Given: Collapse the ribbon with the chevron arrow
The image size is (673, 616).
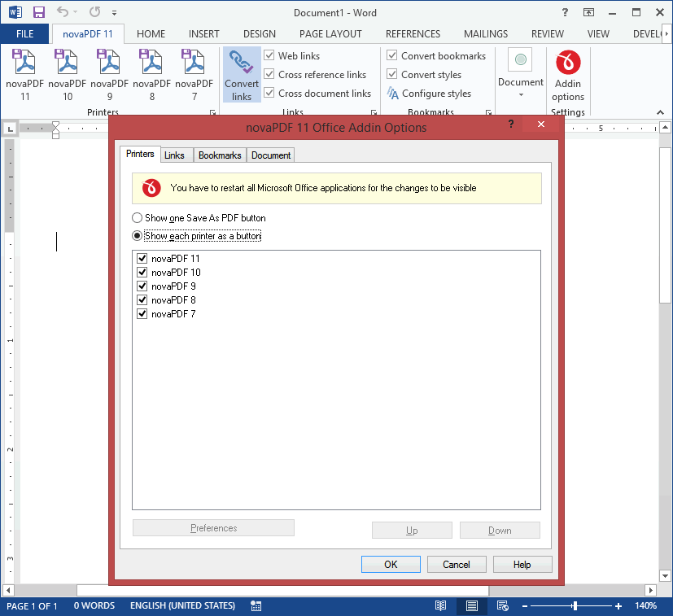Looking at the screenshot, I should point(660,112).
